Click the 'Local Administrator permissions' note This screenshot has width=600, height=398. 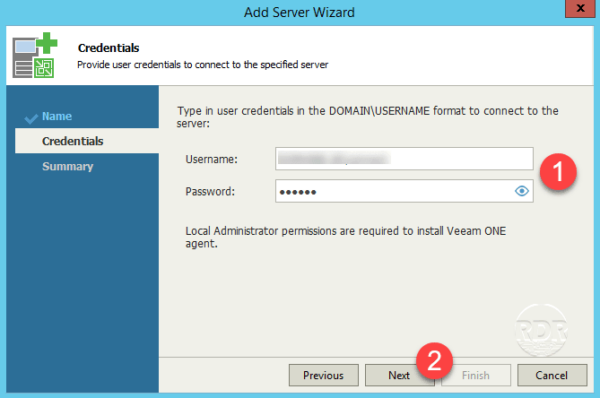click(346, 237)
